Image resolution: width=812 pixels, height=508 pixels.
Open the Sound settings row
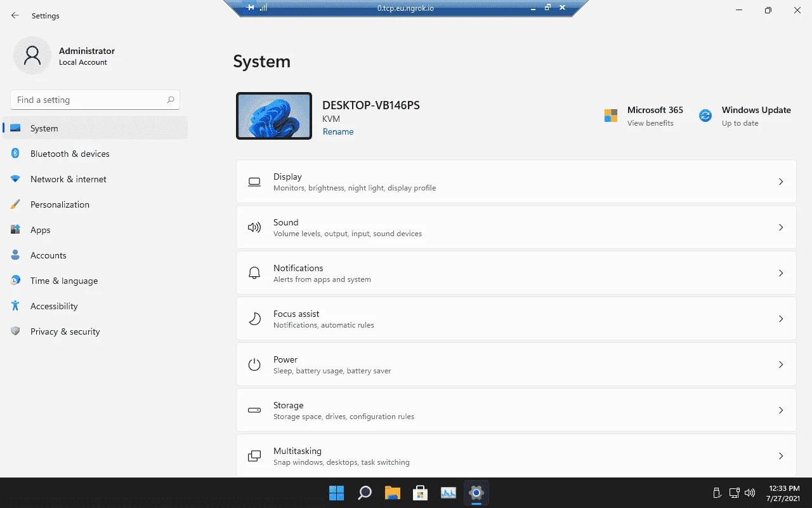pos(516,227)
